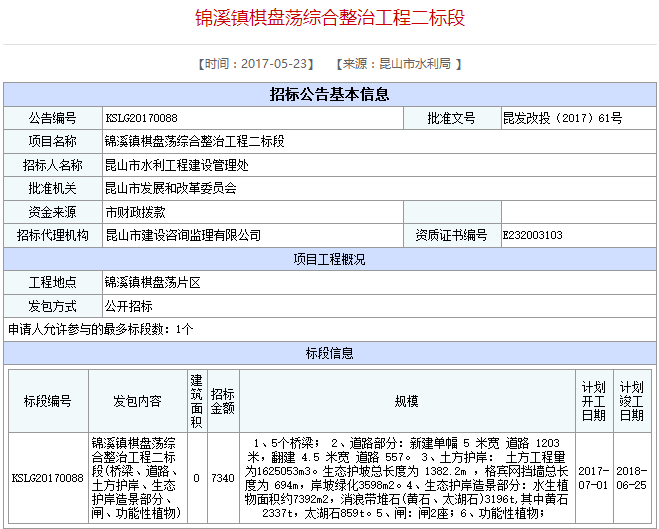Select the value 昆山市水利工程建设管理处
This screenshot has height=529, width=659.
click(x=177, y=165)
